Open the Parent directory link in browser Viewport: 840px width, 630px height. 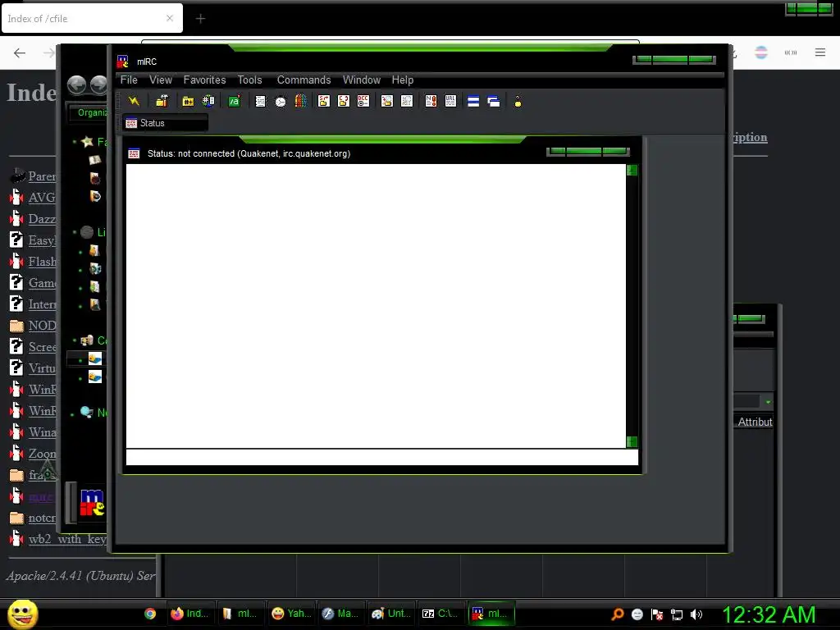coord(42,176)
